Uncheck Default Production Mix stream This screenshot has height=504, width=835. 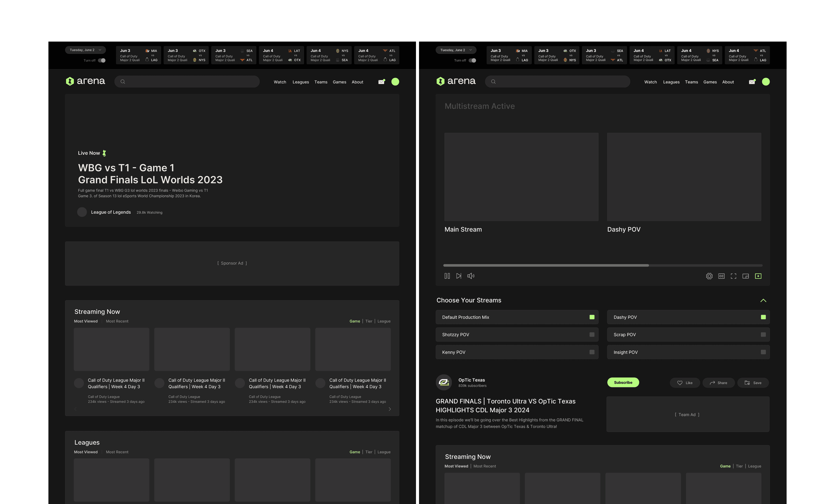tap(592, 317)
